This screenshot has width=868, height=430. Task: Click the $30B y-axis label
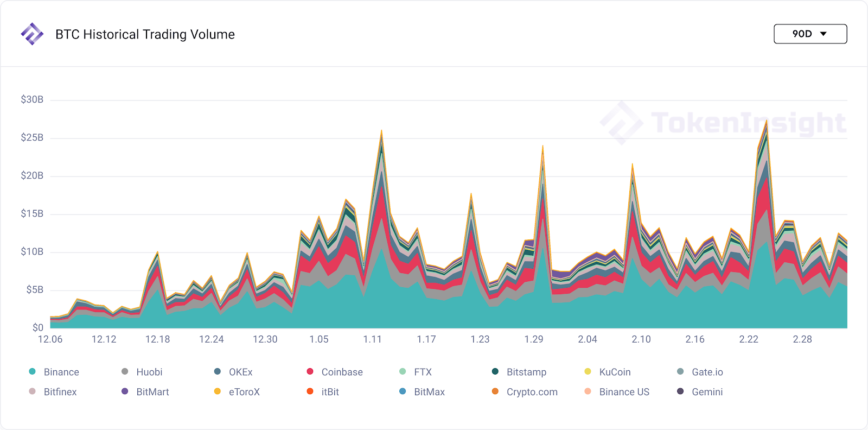tap(32, 99)
